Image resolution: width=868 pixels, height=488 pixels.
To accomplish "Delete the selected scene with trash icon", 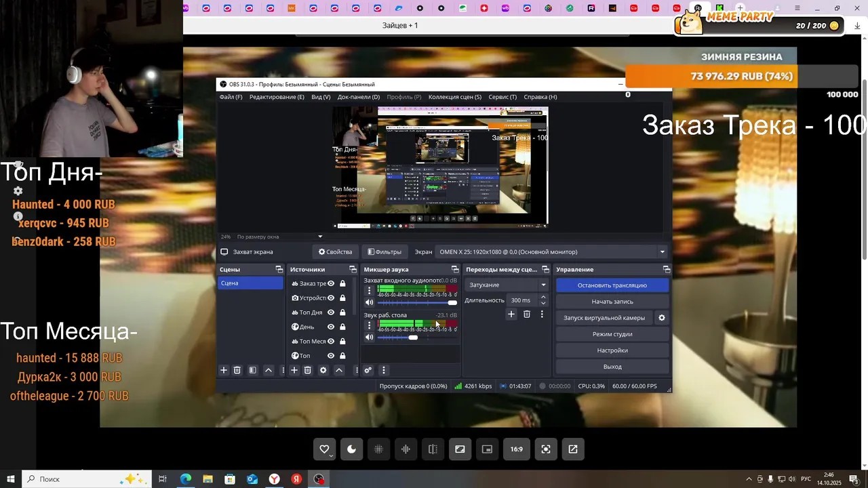I will [237, 370].
